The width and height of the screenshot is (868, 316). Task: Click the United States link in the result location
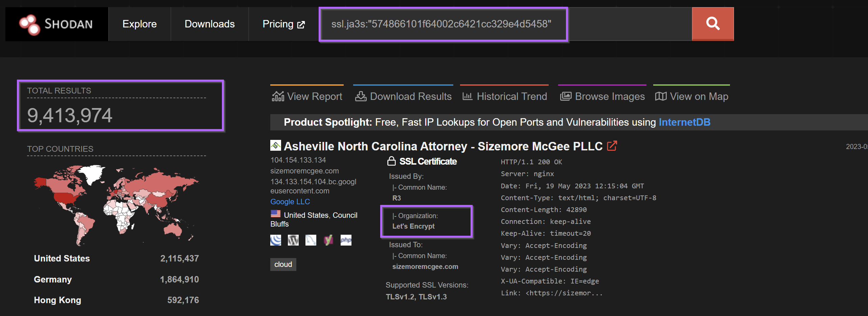306,215
